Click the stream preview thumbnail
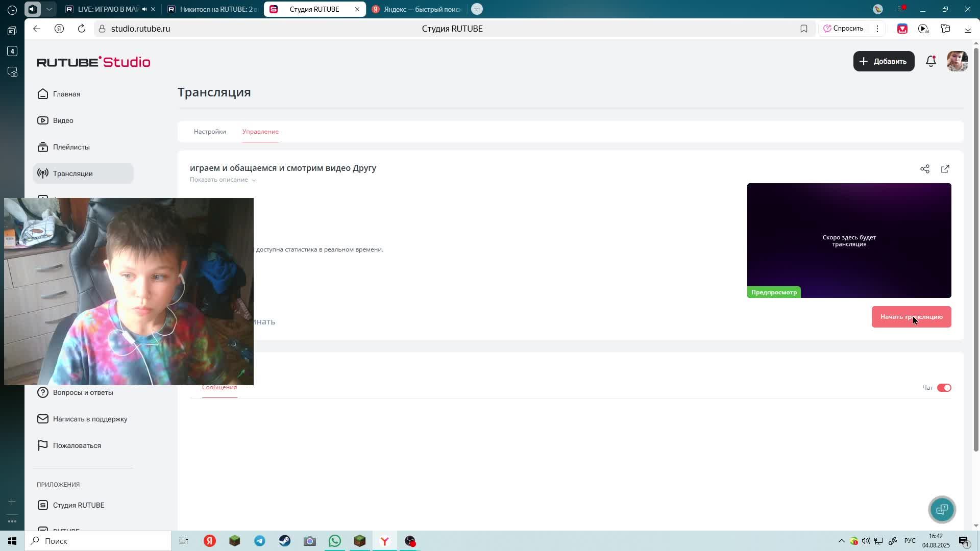Image resolution: width=980 pixels, height=551 pixels. [849, 240]
